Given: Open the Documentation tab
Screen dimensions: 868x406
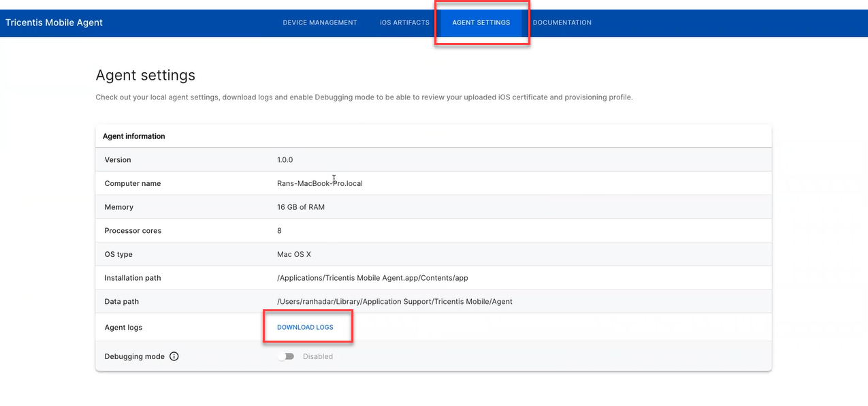Looking at the screenshot, I should (x=562, y=22).
